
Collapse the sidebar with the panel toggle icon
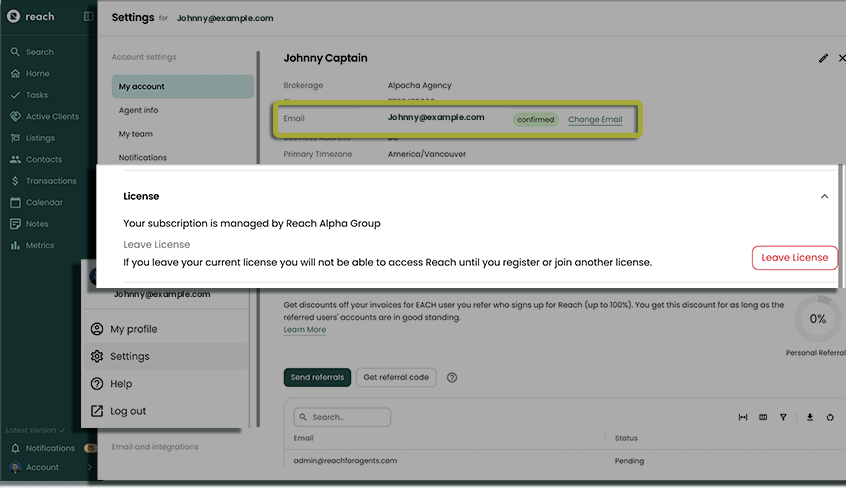pos(89,17)
